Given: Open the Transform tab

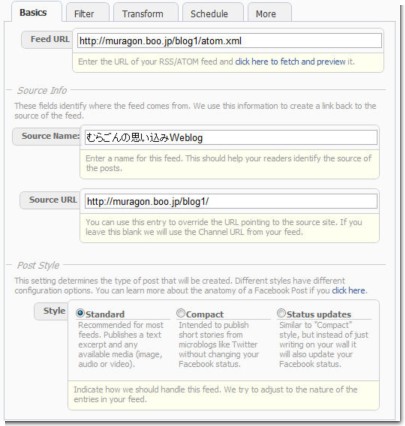Looking at the screenshot, I should 146,13.
